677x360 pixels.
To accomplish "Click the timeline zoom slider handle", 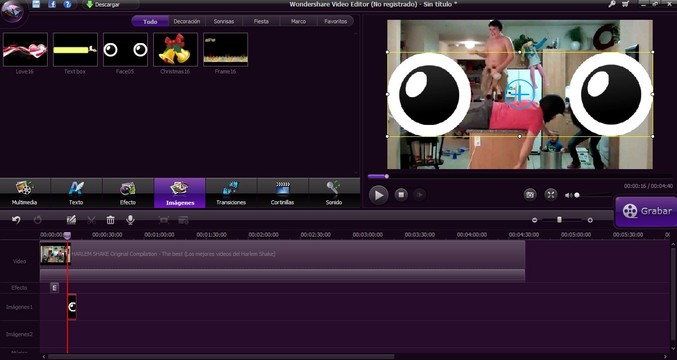I will coord(559,220).
